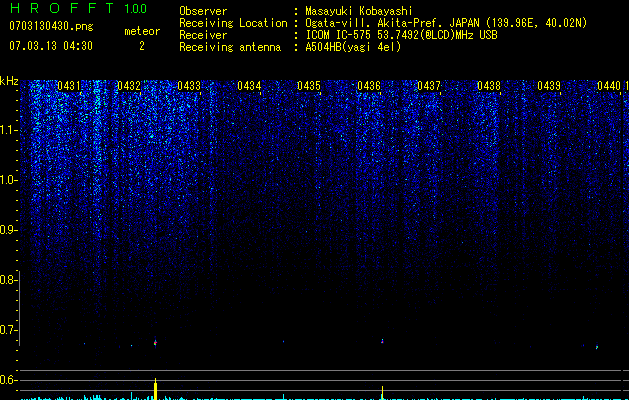
Task: Click the meteor count label
Action: [142, 31]
